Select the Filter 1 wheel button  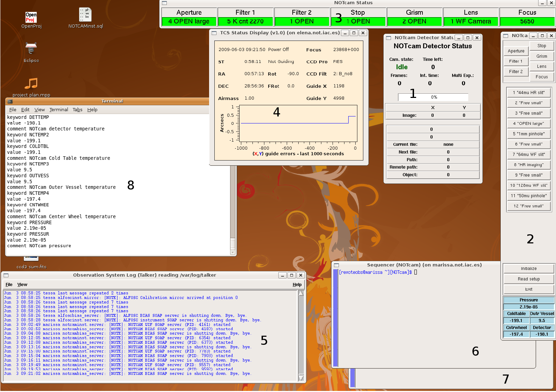[516, 61]
